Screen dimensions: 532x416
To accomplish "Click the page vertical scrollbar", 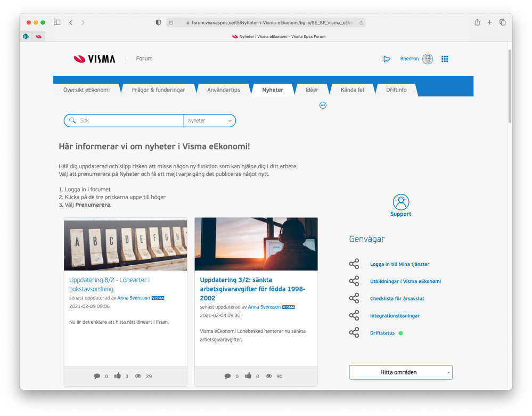I will [x=510, y=86].
